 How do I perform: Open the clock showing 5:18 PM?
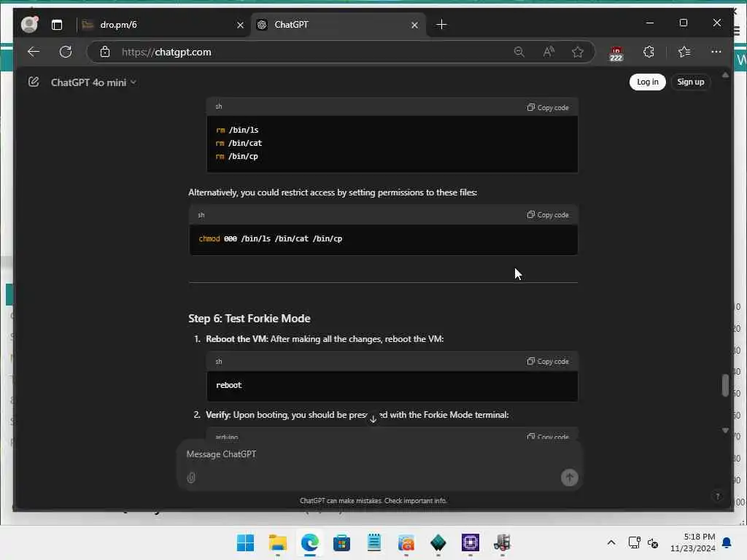tap(693, 542)
